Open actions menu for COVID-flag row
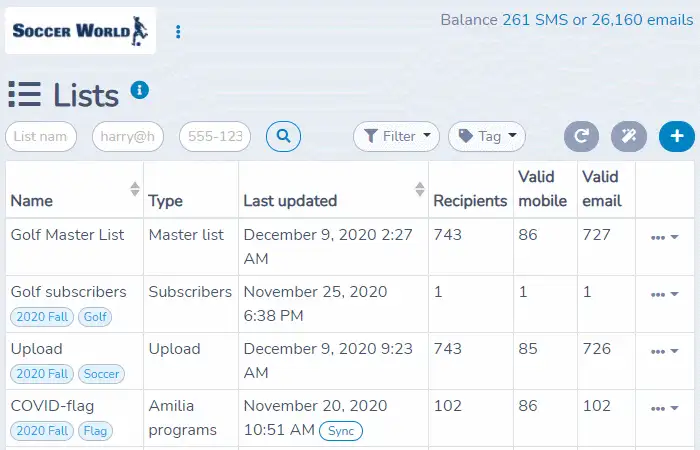This screenshot has width=700, height=450. [x=664, y=408]
